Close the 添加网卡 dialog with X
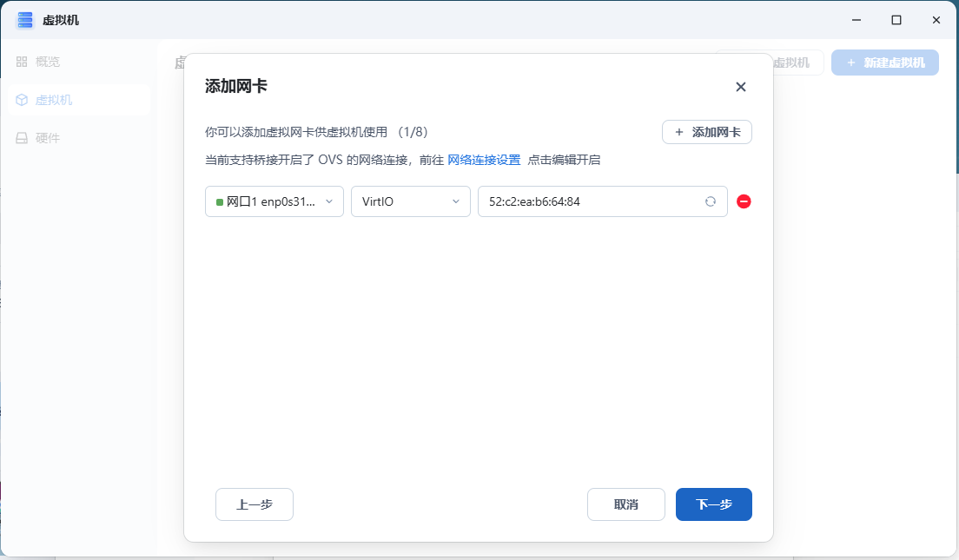The width and height of the screenshot is (959, 560). tap(740, 87)
